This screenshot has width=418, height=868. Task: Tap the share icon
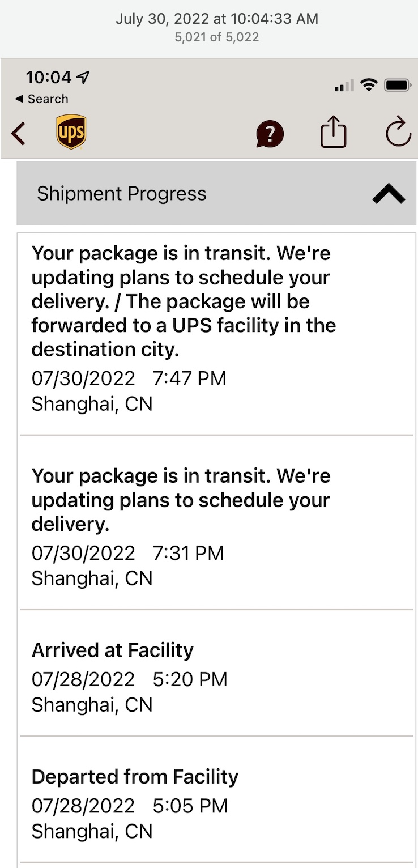(x=333, y=131)
